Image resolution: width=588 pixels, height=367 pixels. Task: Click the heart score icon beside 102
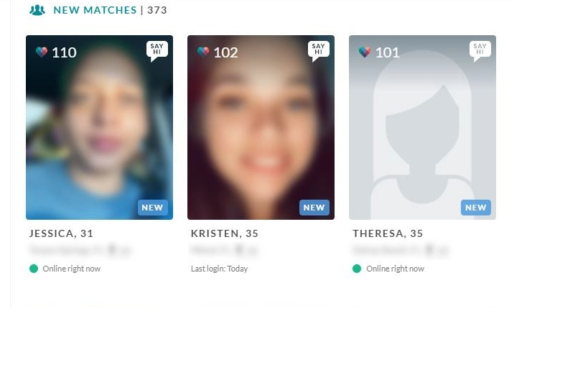[x=203, y=52]
